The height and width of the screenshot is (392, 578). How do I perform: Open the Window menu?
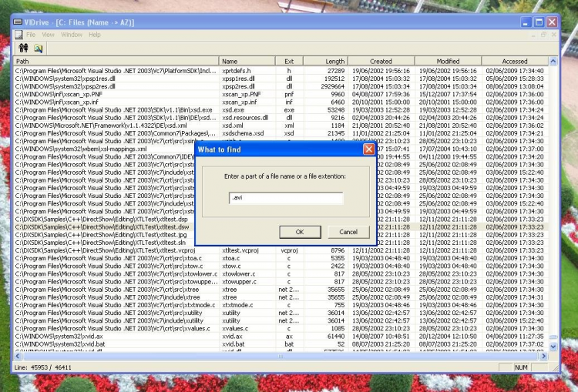click(x=72, y=35)
